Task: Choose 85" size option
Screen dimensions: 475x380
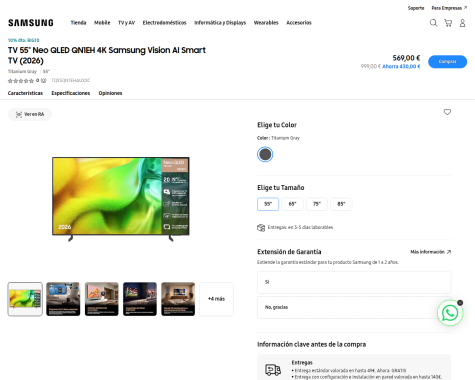Action: (x=341, y=204)
